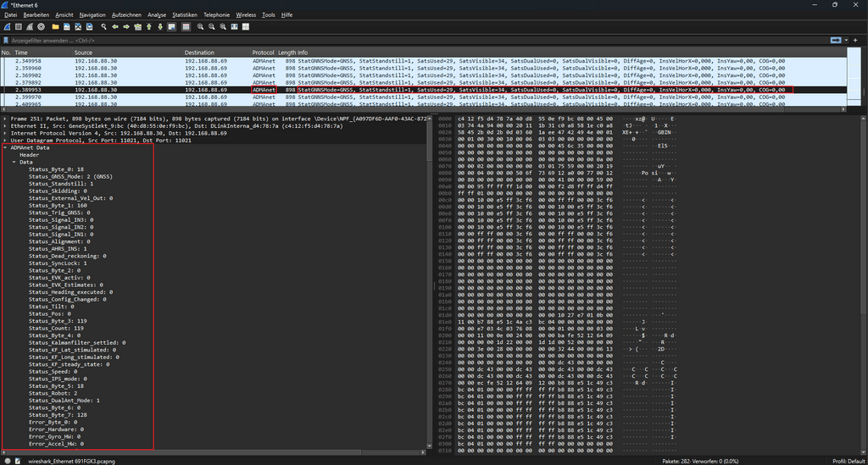The width and height of the screenshot is (868, 465).
Task: Click the find packet magnifier icon
Action: pyautogui.click(x=102, y=27)
